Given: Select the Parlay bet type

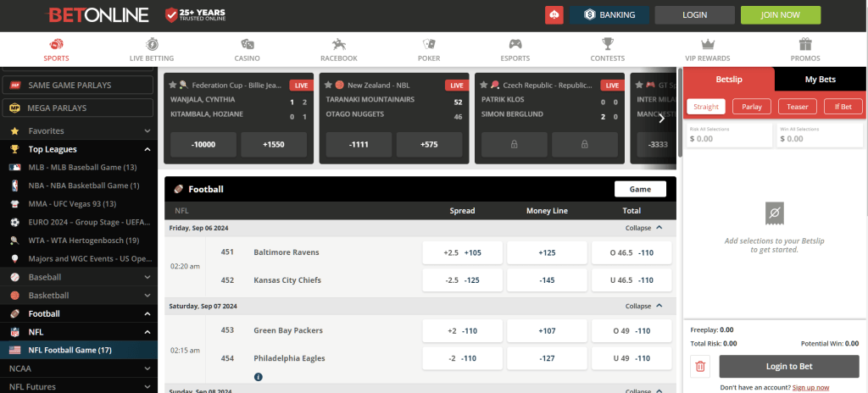Looking at the screenshot, I should [x=752, y=107].
